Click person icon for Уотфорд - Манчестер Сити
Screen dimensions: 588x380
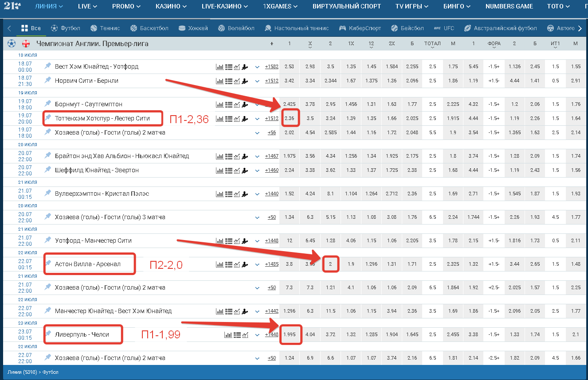(x=245, y=241)
